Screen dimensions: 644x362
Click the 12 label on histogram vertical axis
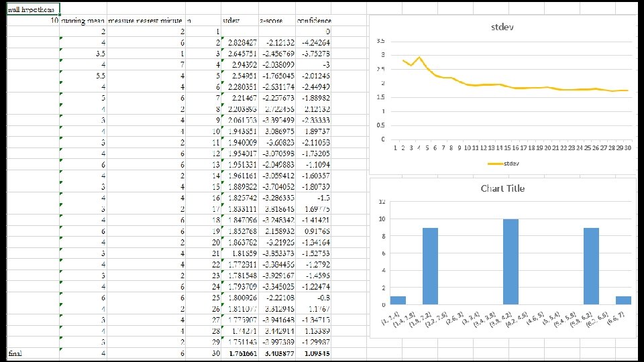pos(382,202)
